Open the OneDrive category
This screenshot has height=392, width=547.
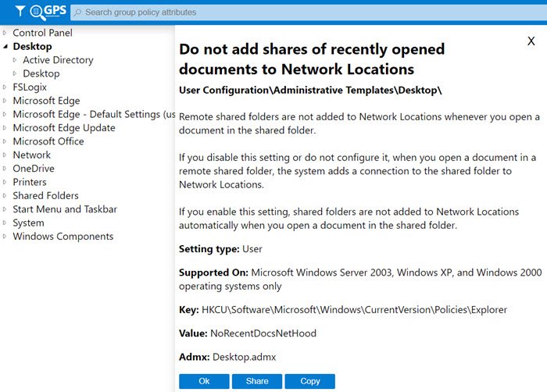pyautogui.click(x=34, y=169)
